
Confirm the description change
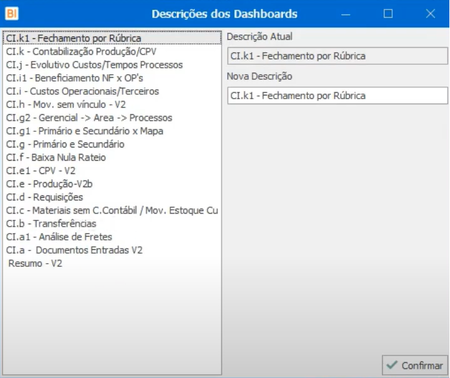(415, 365)
